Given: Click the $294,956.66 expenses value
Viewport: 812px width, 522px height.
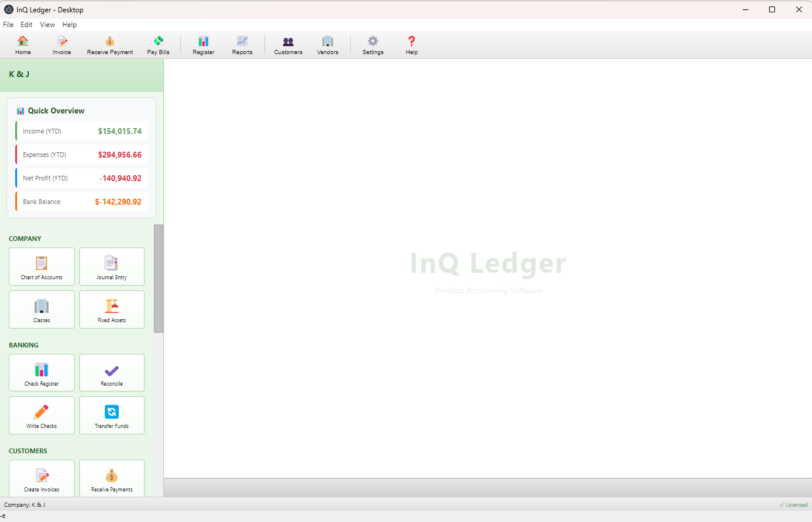Looking at the screenshot, I should pos(120,155).
